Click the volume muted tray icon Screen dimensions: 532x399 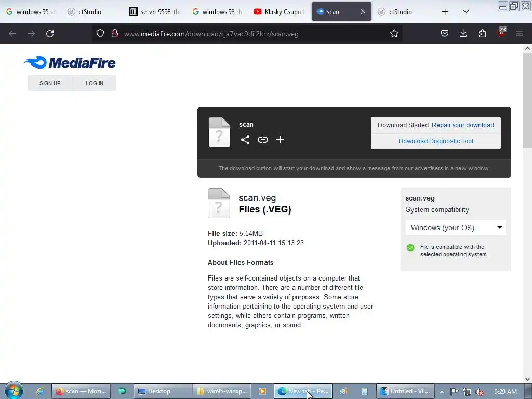480,392
